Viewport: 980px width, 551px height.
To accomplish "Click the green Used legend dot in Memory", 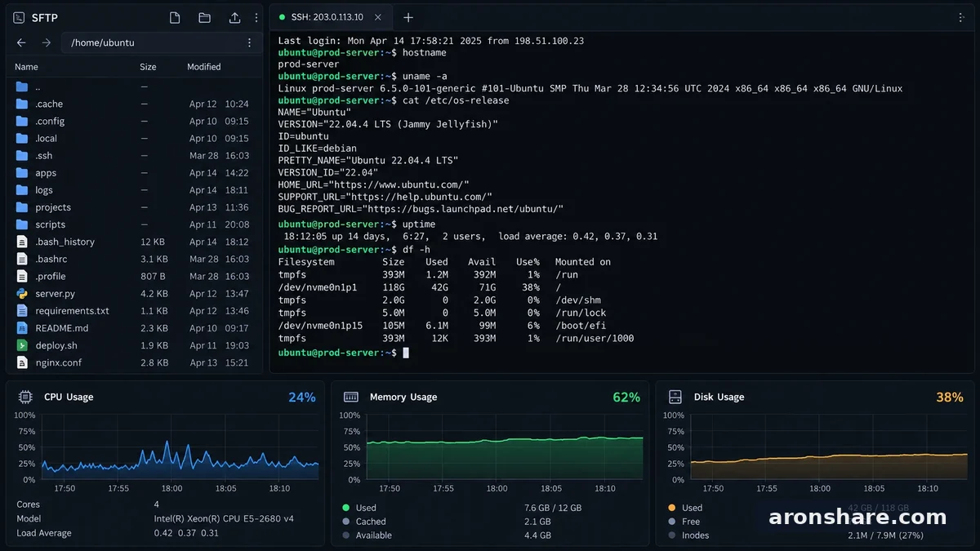I will pyautogui.click(x=346, y=508).
